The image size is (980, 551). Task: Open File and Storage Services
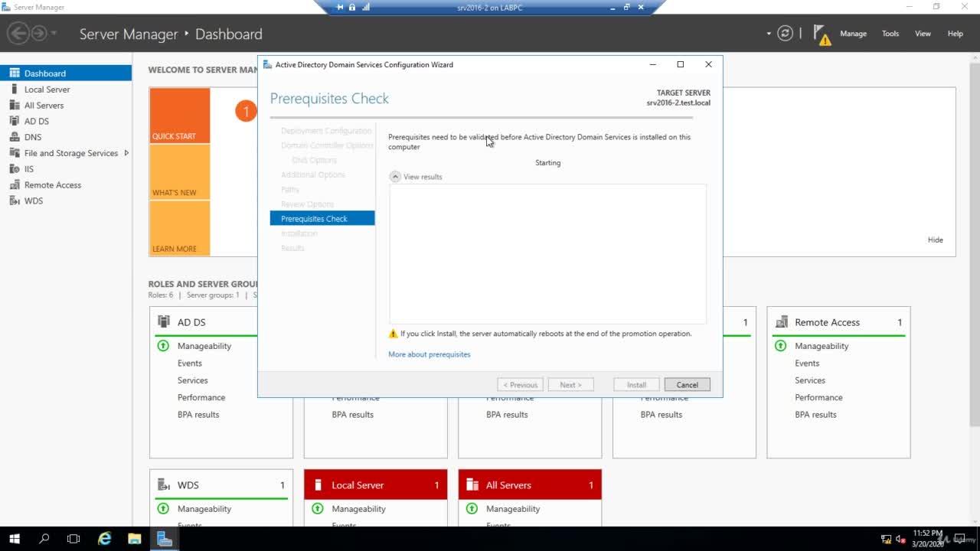pos(70,153)
